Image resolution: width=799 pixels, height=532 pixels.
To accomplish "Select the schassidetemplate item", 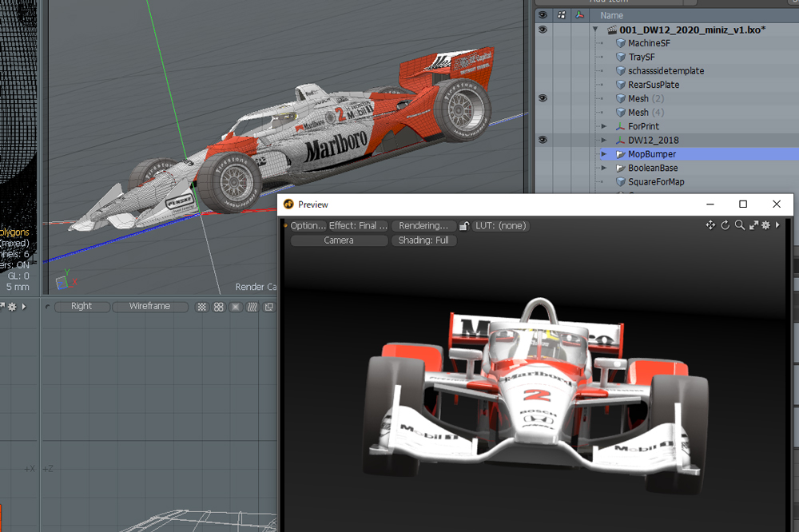I will [666, 71].
